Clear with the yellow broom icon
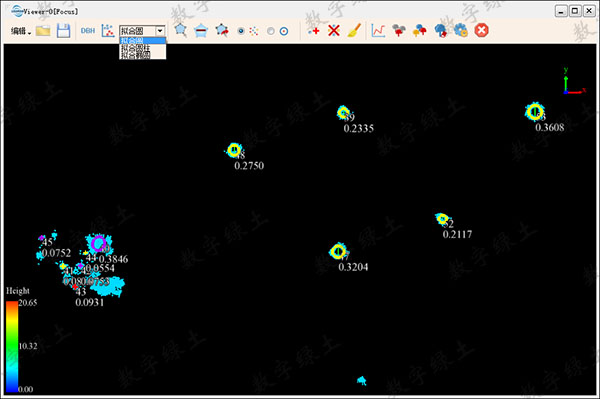The width and height of the screenshot is (600, 399). click(354, 31)
